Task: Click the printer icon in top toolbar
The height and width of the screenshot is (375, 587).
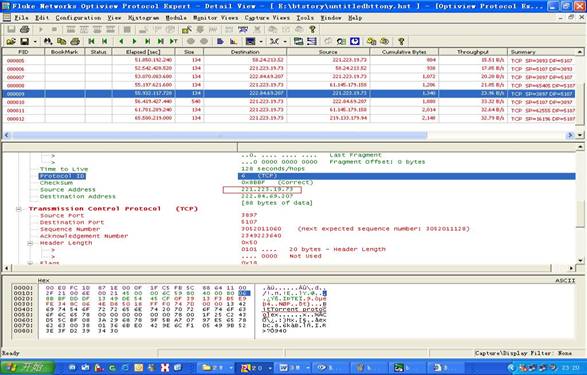Action: 25,29
